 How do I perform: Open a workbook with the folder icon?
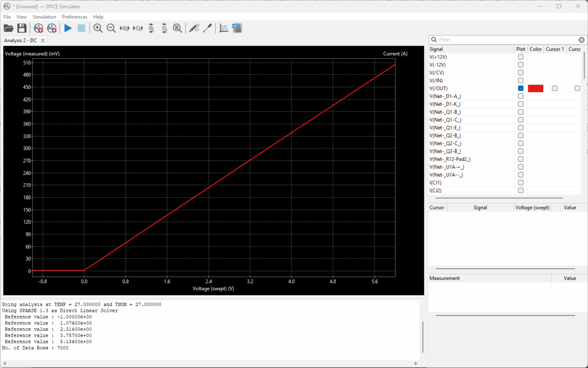[x=8, y=28]
